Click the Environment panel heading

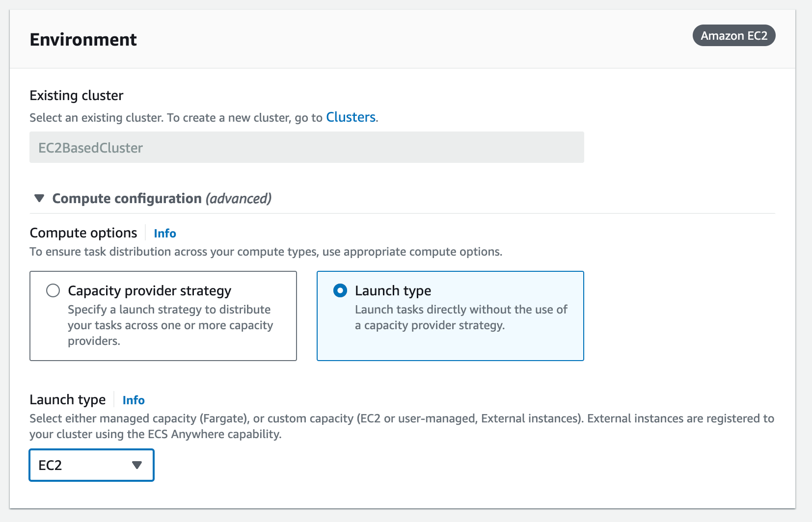[x=83, y=39]
